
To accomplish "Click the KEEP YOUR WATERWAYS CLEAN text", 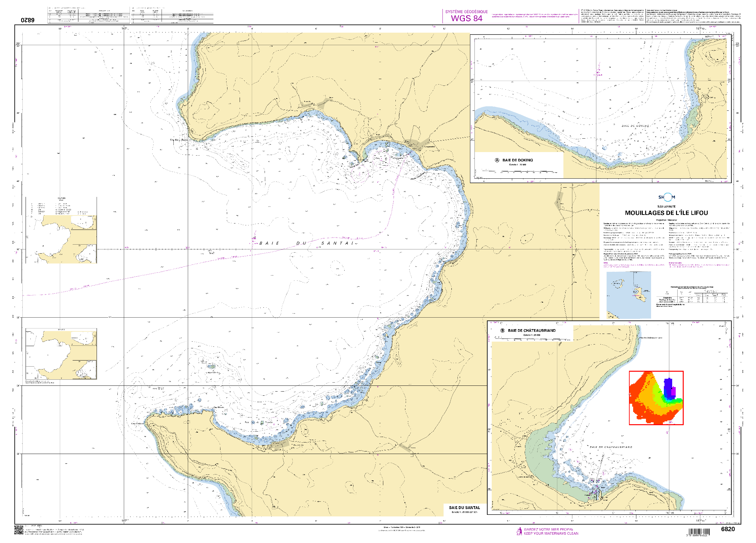I will (551, 533).
